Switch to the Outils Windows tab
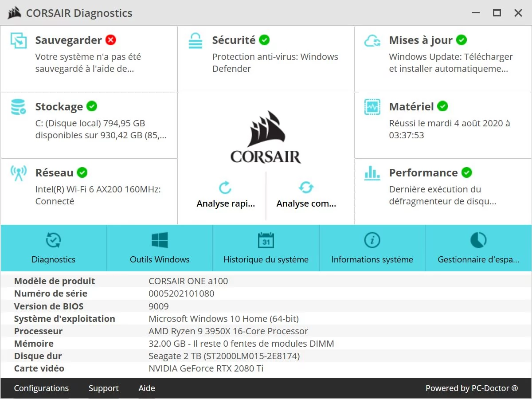The height and width of the screenshot is (399, 532). [x=160, y=248]
